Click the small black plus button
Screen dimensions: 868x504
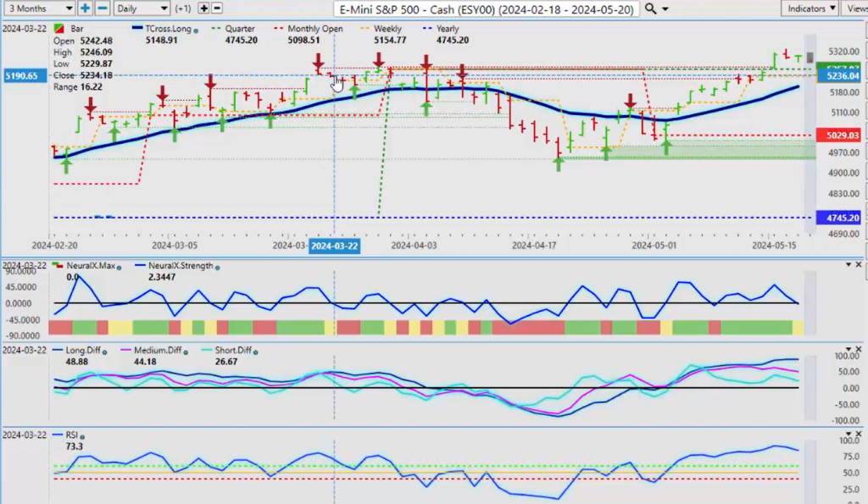[x=203, y=8]
